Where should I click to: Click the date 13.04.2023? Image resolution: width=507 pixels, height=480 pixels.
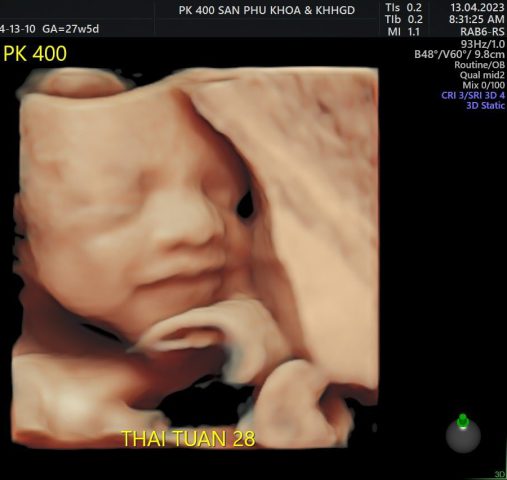477,7
